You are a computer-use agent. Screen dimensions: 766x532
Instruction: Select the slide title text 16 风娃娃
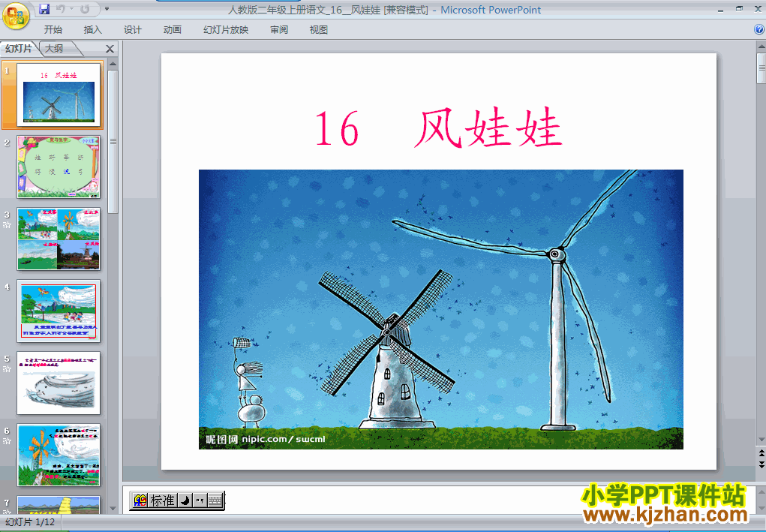(x=438, y=128)
